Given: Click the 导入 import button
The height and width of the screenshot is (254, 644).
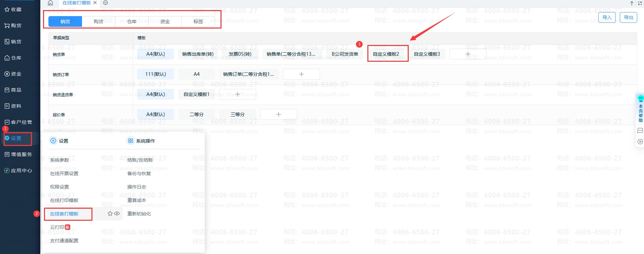Looking at the screenshot, I should (607, 17).
